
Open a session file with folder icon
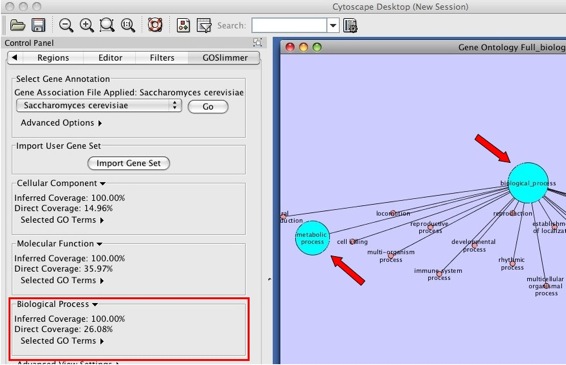point(17,25)
